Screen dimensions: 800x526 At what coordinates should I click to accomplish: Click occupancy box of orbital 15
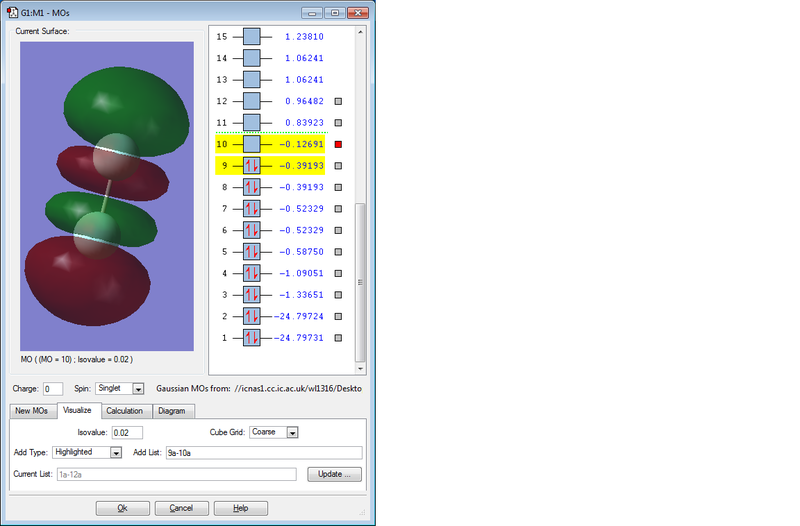(x=252, y=37)
